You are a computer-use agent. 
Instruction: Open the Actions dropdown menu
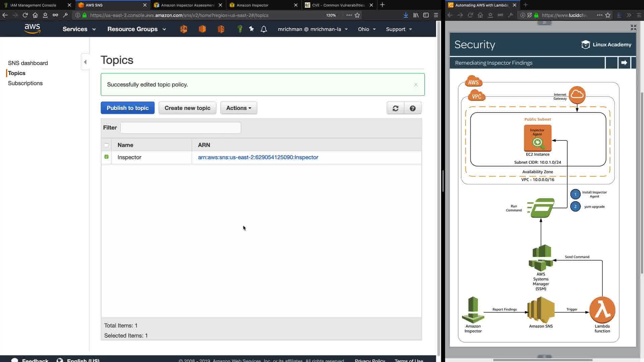point(238,108)
